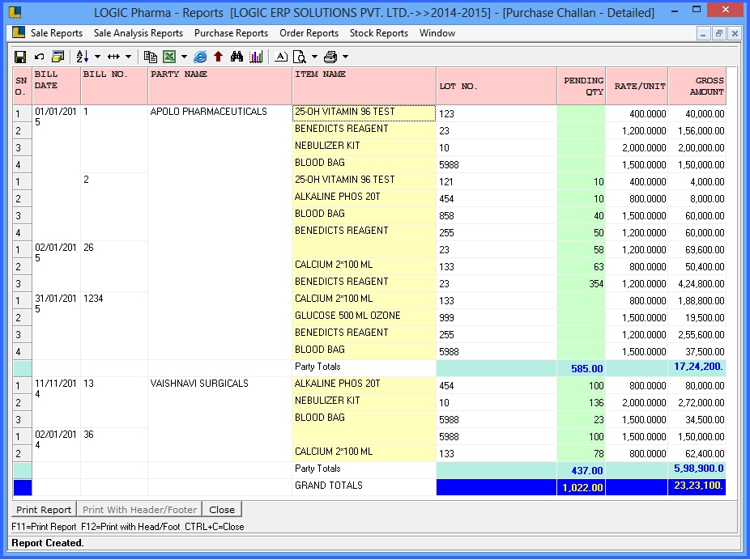Expand the A-Z sort dropdown arrow
Screen dimensions: 750x560
coord(97,57)
